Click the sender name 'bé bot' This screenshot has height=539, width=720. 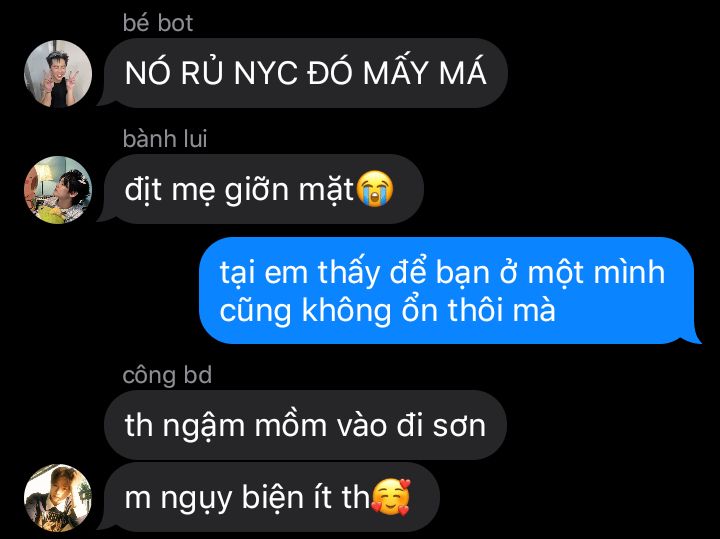pyautogui.click(x=158, y=22)
